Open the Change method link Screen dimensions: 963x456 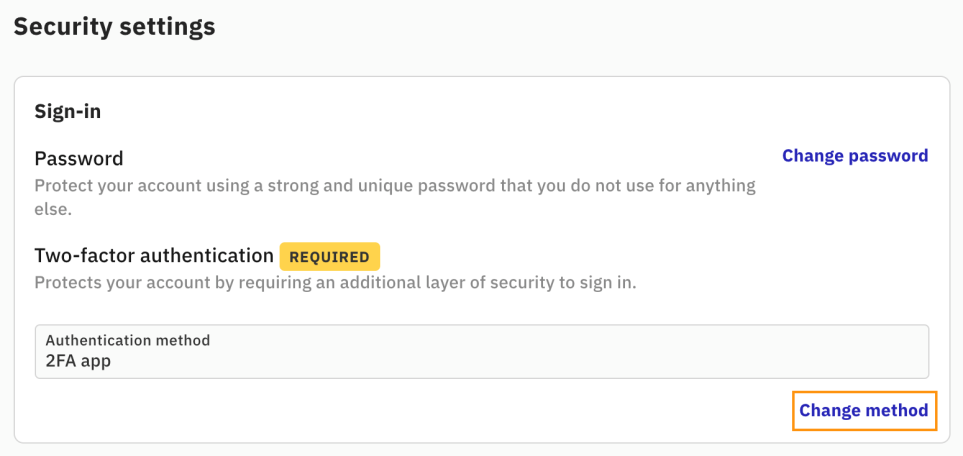[x=864, y=410]
